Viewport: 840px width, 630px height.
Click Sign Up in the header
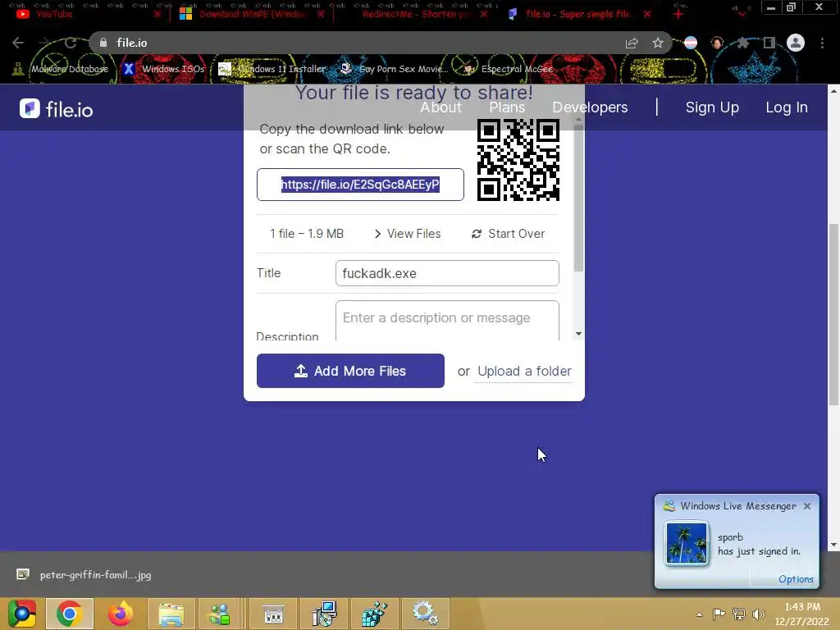click(x=712, y=107)
